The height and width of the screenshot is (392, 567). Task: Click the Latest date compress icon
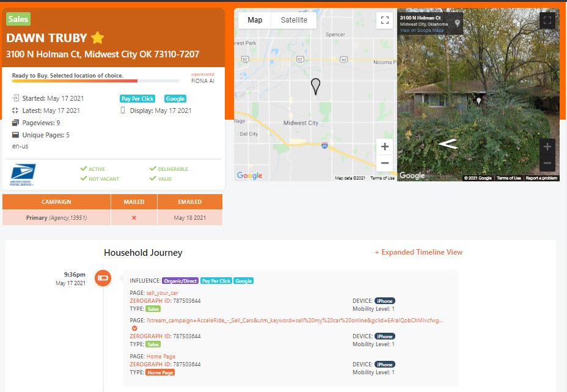[15, 111]
